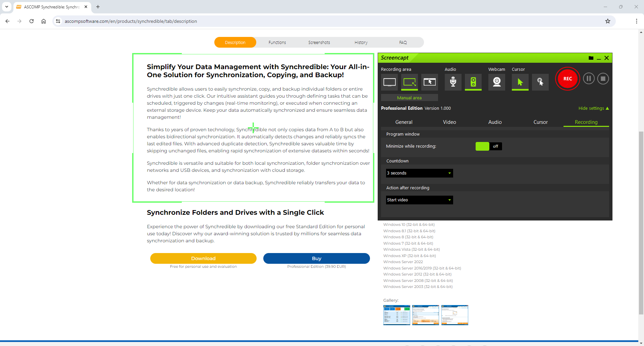Toggle cursor display arrow icon

point(520,82)
